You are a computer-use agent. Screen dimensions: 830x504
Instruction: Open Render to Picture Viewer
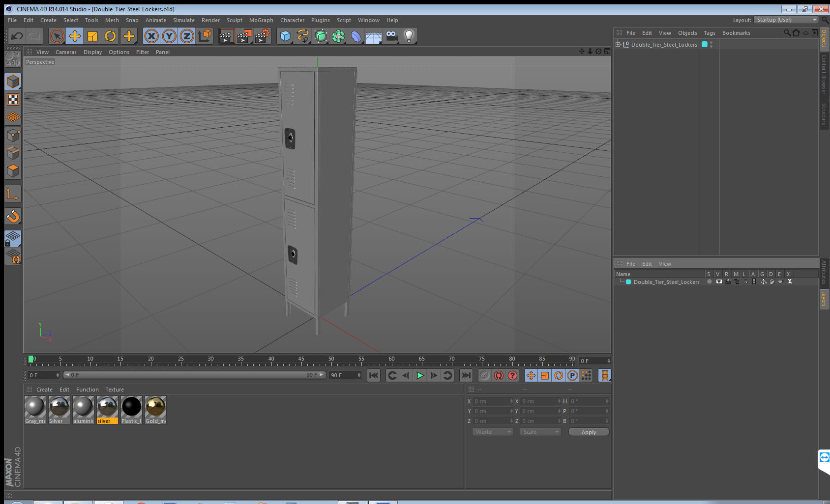[x=244, y=36]
